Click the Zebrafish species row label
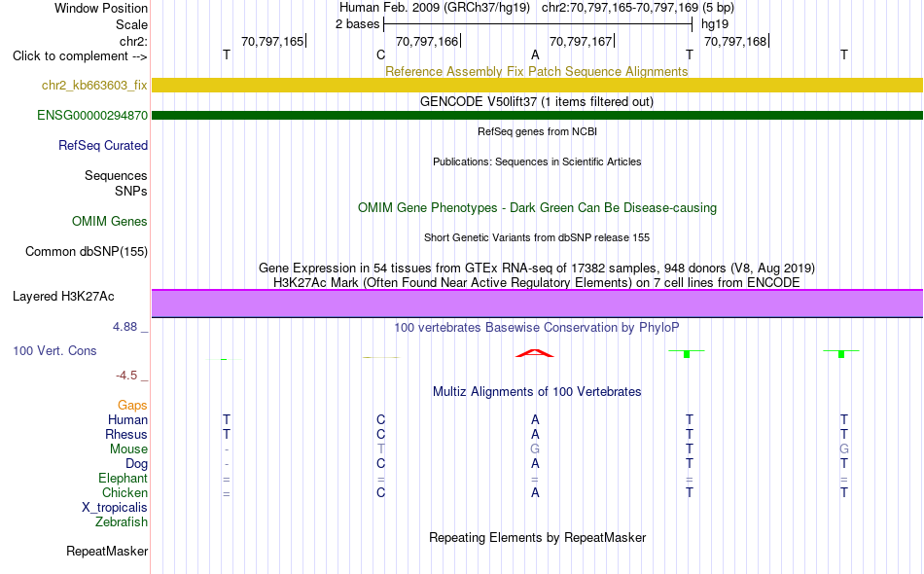 click(122, 521)
